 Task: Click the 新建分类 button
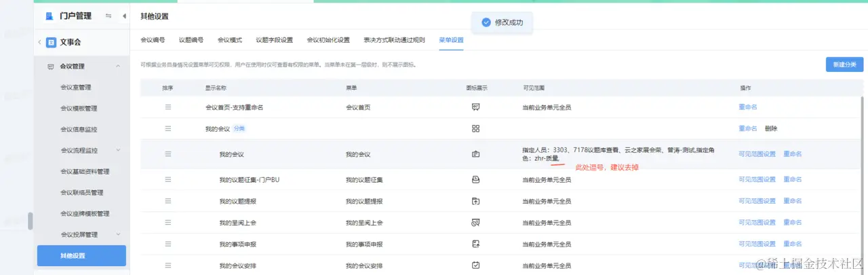844,65
